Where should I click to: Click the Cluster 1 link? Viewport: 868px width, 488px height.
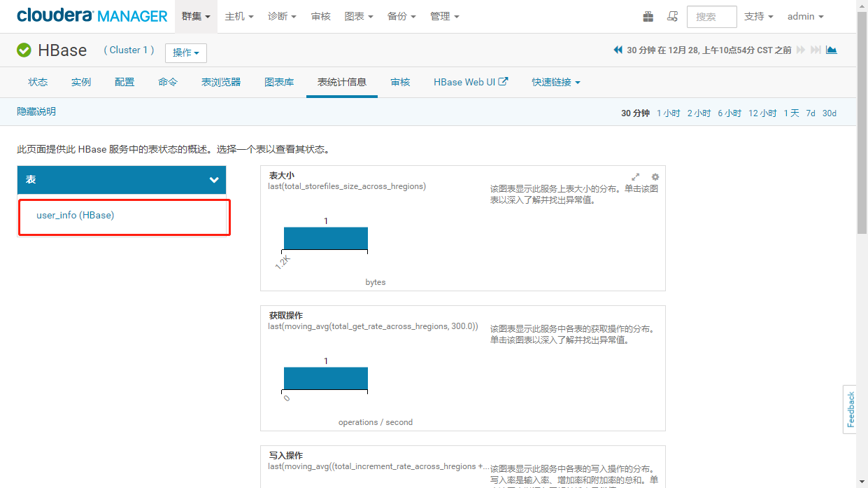point(129,50)
